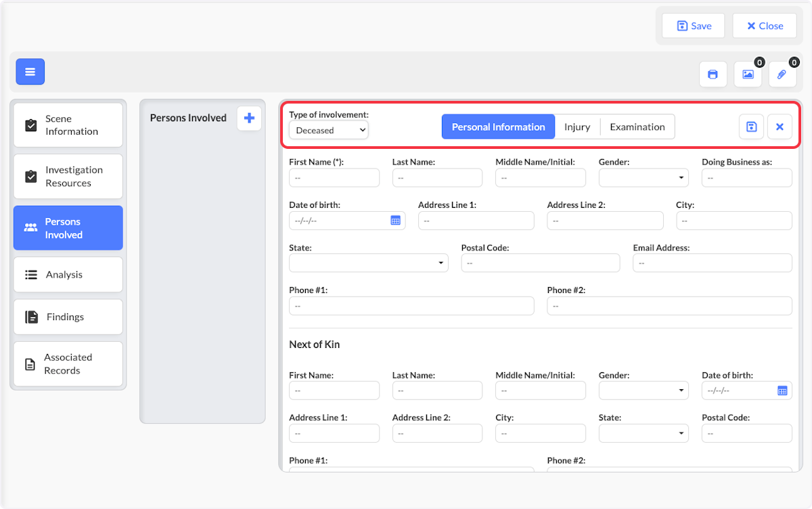The height and width of the screenshot is (509, 812).
Task: Open the hamburger menu button
Action: pos(30,72)
